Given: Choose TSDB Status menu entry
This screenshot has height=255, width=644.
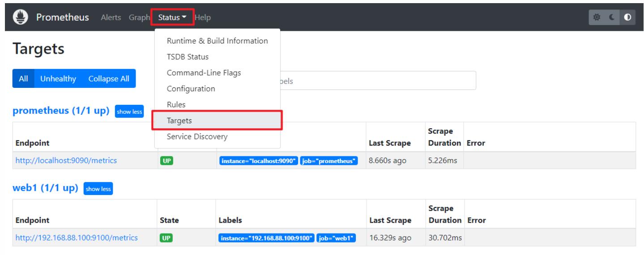Looking at the screenshot, I should pyautogui.click(x=218, y=57).
